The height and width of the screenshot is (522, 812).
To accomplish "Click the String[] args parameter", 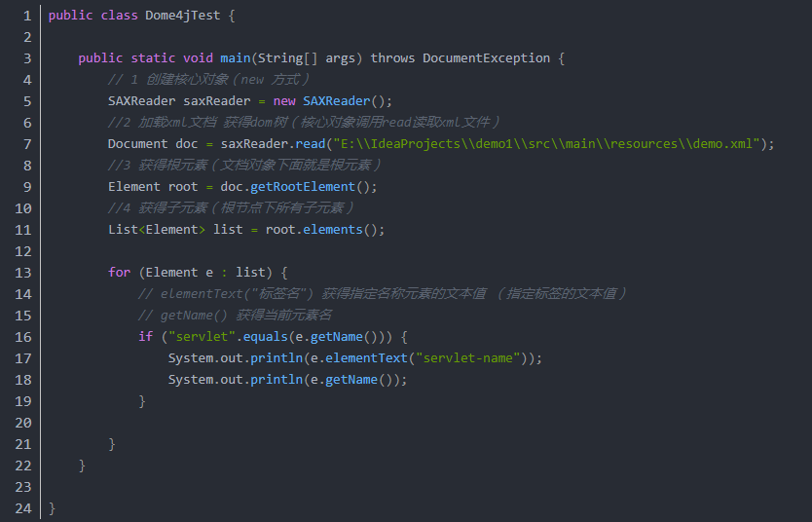I will point(307,58).
